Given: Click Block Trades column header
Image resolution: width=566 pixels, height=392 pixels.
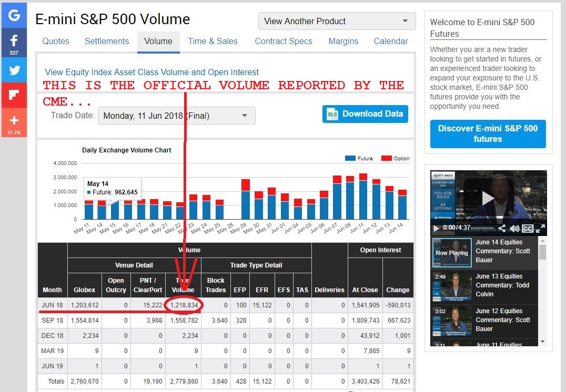Looking at the screenshot, I should point(216,285).
